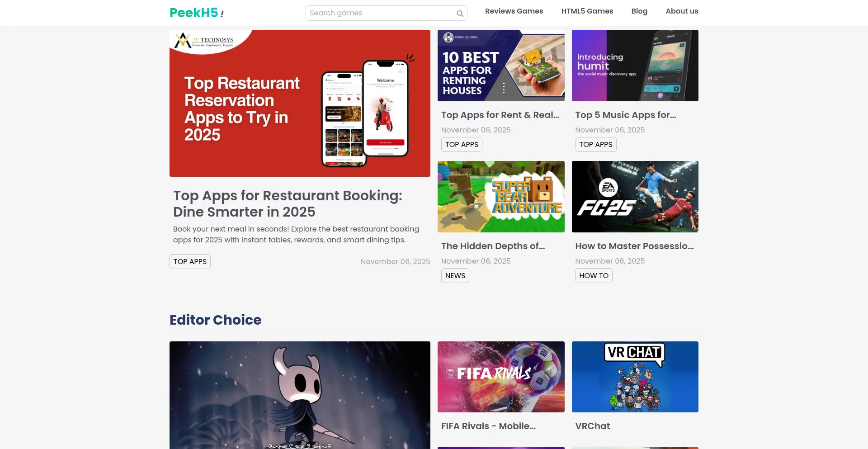This screenshot has width=868, height=449.
Task: Go to the HTML5 Games menu item
Action: (587, 11)
